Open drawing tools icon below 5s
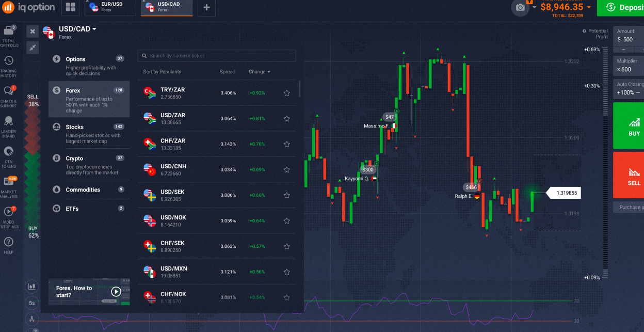The image size is (644, 332). click(x=32, y=319)
